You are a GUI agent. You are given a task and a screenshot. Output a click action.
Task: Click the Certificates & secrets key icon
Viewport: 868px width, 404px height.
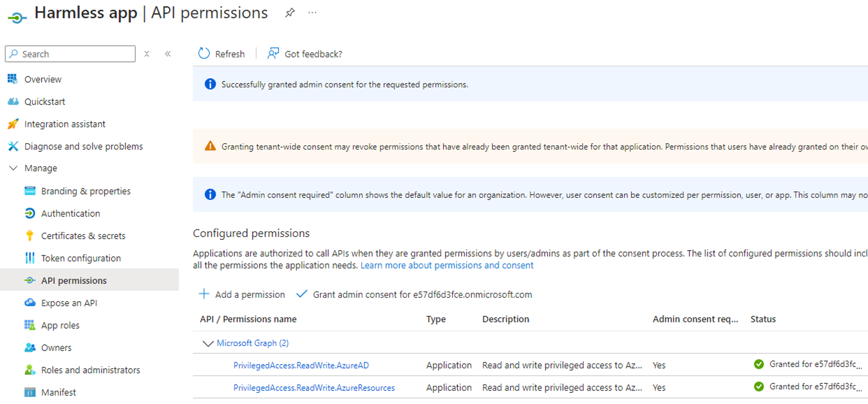pos(30,236)
